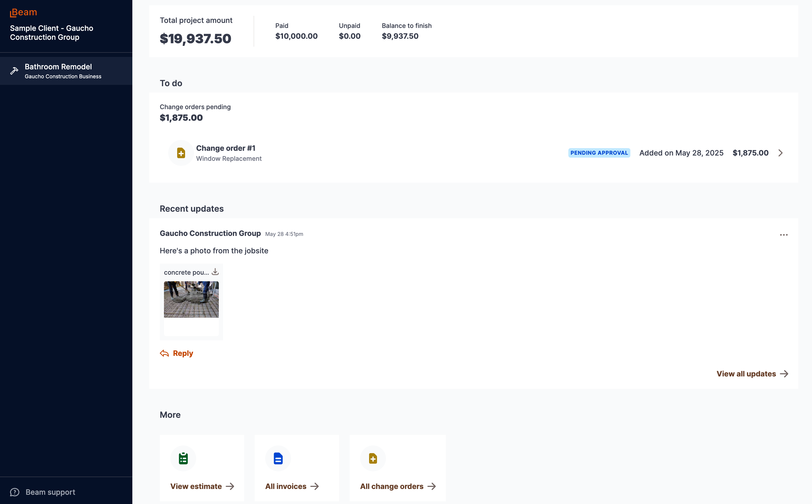The height and width of the screenshot is (504, 812).
Task: Download the concrete pour attachment
Action: (x=215, y=272)
